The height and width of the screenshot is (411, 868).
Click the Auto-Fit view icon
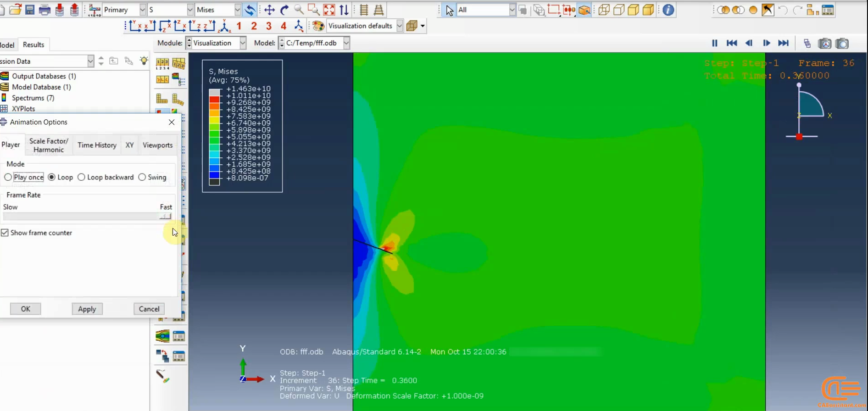[329, 10]
